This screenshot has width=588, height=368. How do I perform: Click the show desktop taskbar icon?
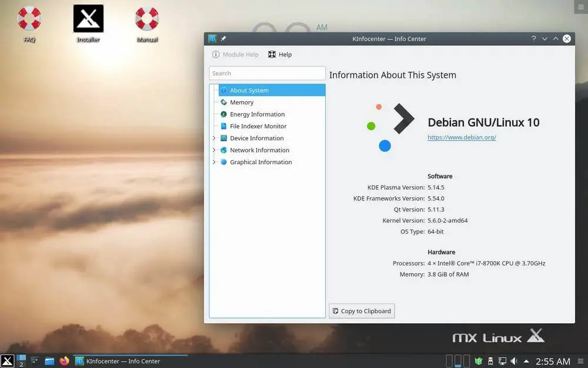[35, 361]
